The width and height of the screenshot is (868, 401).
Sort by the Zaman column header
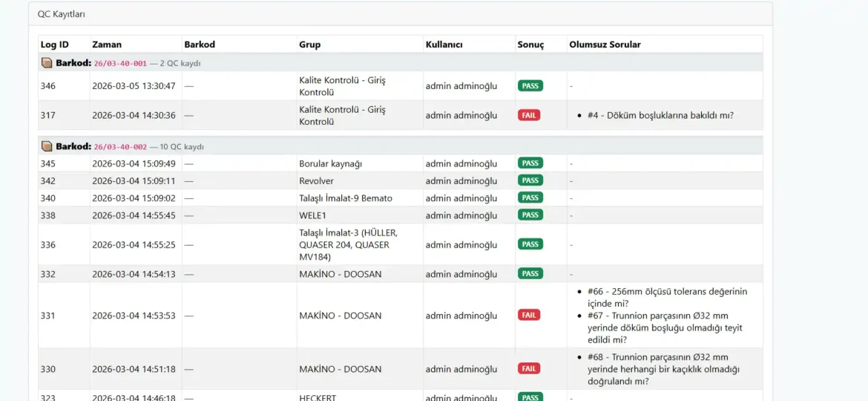click(x=107, y=45)
